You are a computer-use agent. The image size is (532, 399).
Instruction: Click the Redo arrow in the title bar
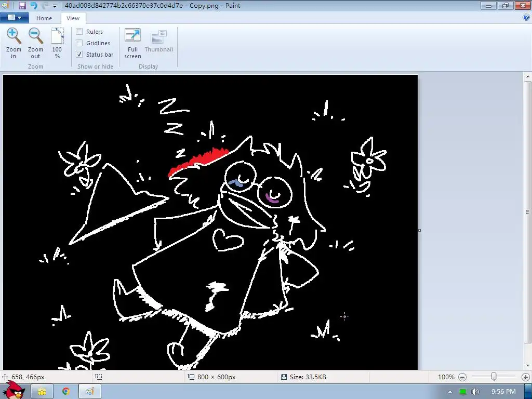coord(45,5)
